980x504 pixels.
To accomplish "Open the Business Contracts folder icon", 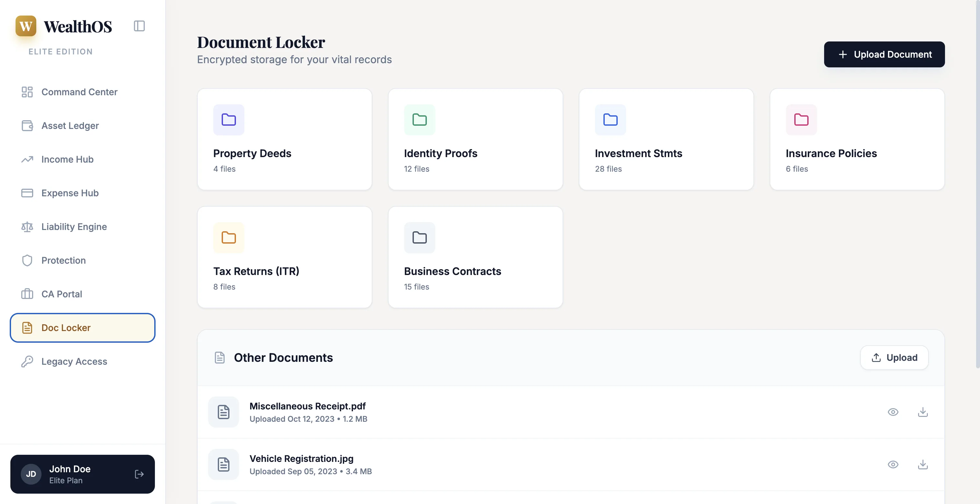I will point(420,238).
